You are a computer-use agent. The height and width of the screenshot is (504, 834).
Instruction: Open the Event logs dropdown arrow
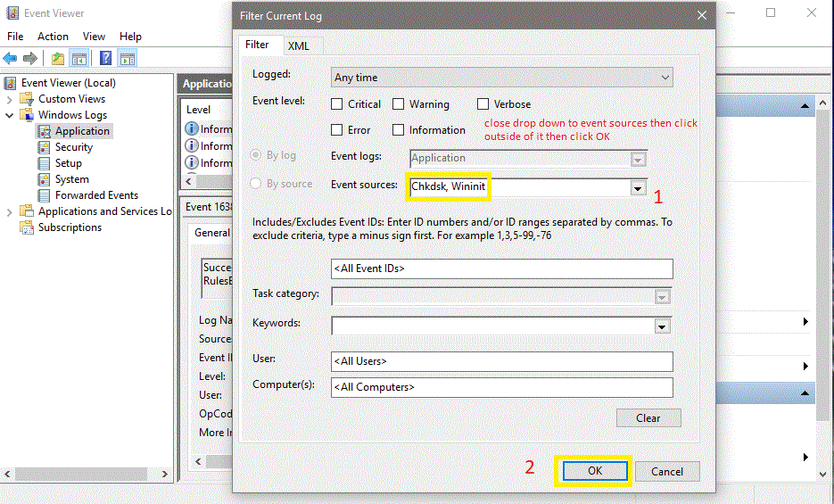tap(638, 160)
